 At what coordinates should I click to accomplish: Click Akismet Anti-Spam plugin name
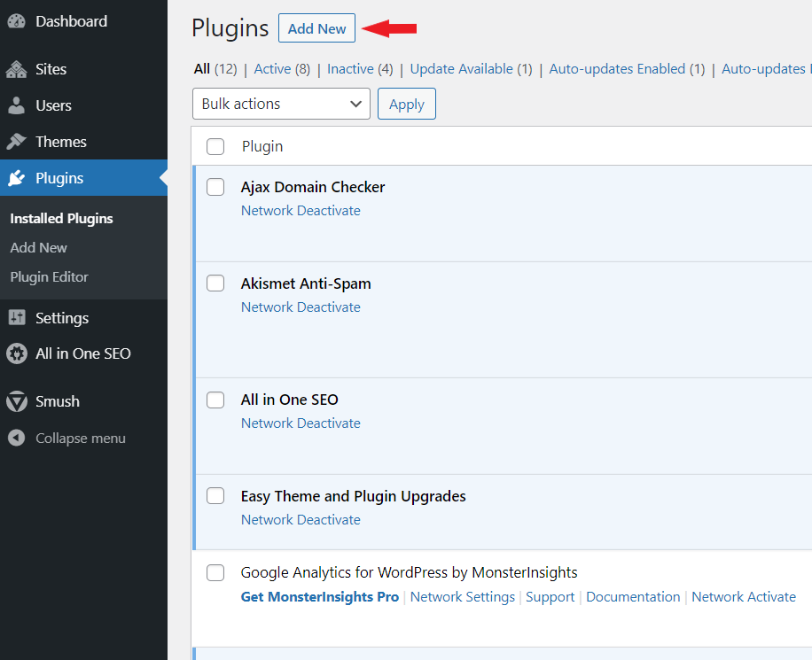click(x=306, y=283)
